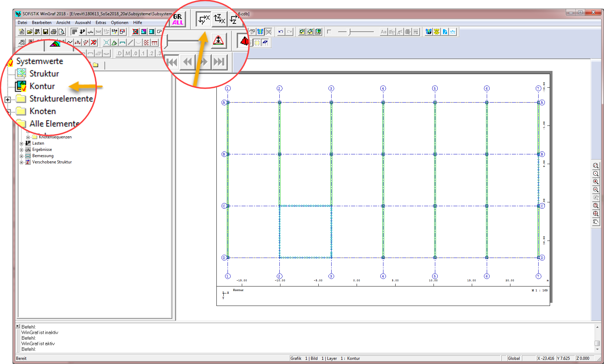Expand the Ergebnisse tree node
This screenshot has width=604, height=364.
(x=22, y=150)
